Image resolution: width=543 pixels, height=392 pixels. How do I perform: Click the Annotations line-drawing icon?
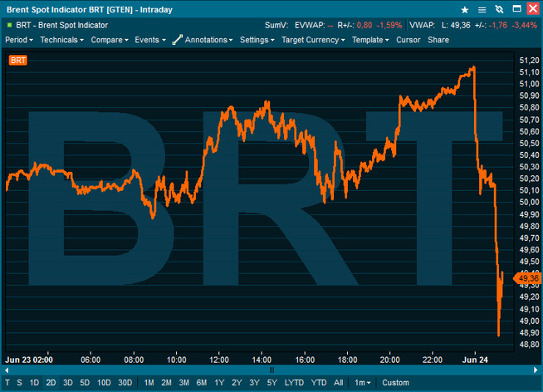pos(177,40)
